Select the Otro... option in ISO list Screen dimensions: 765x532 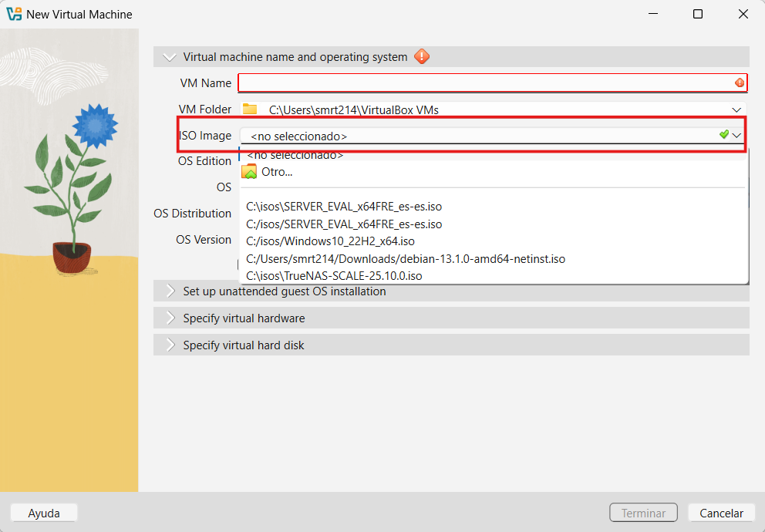pyautogui.click(x=277, y=172)
